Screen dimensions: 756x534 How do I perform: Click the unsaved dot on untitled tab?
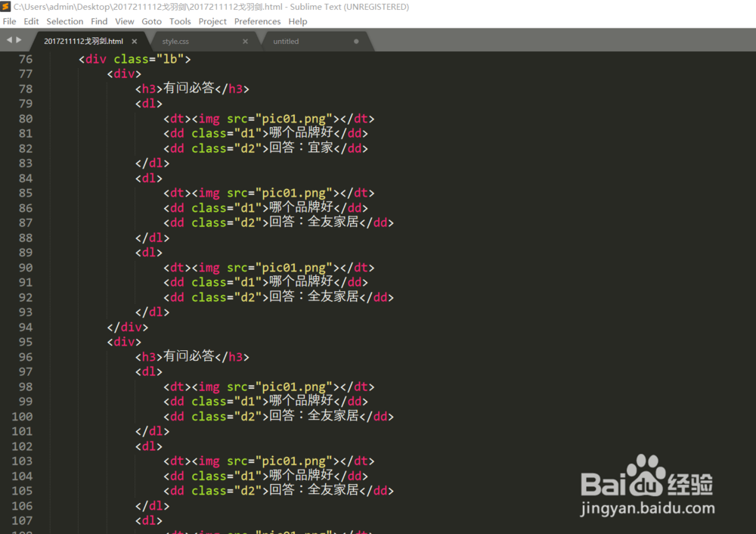[356, 42]
